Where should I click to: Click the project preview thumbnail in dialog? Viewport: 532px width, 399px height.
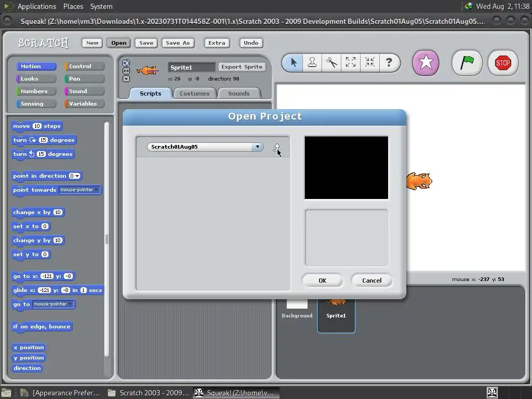(347, 168)
